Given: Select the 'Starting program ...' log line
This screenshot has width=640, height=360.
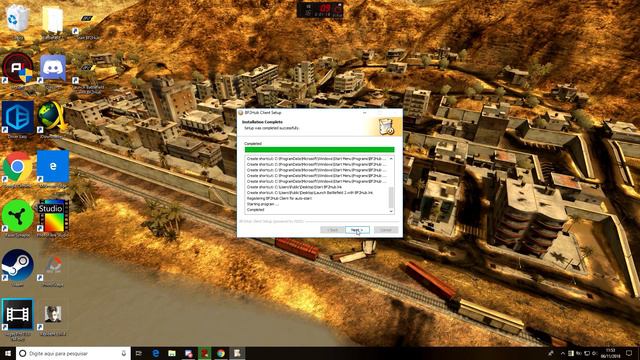Looking at the screenshot, I should point(263,204).
